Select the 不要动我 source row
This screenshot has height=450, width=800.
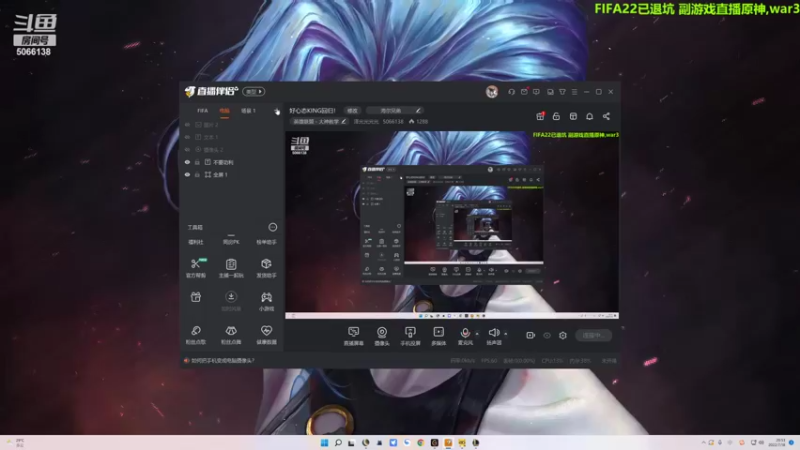[232, 162]
